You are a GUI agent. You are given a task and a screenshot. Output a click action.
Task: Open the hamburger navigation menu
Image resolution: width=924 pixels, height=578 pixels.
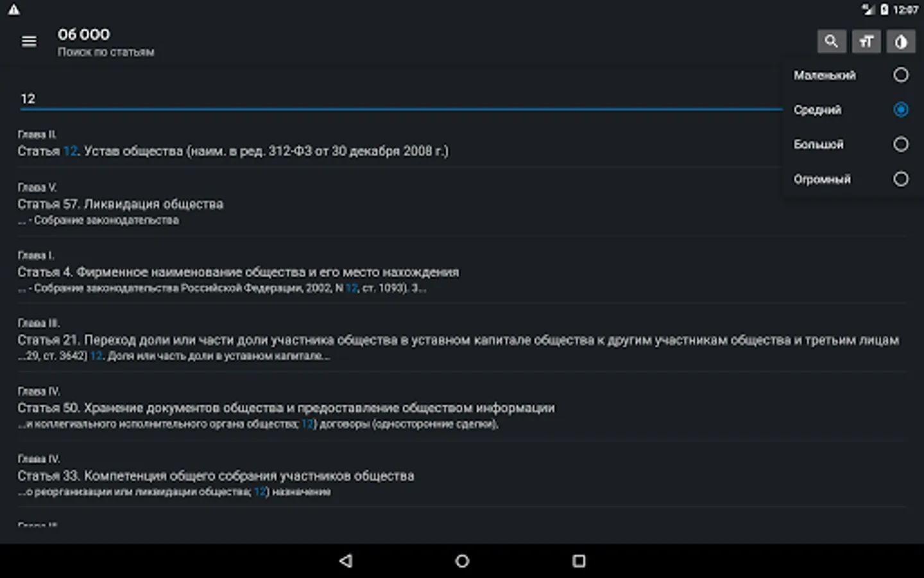tap(29, 42)
